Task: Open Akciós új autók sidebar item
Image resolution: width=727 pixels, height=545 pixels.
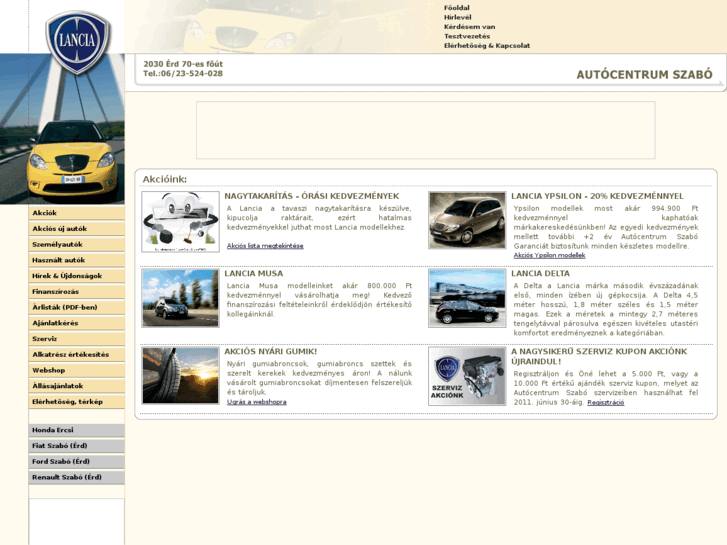Action: click(x=77, y=229)
